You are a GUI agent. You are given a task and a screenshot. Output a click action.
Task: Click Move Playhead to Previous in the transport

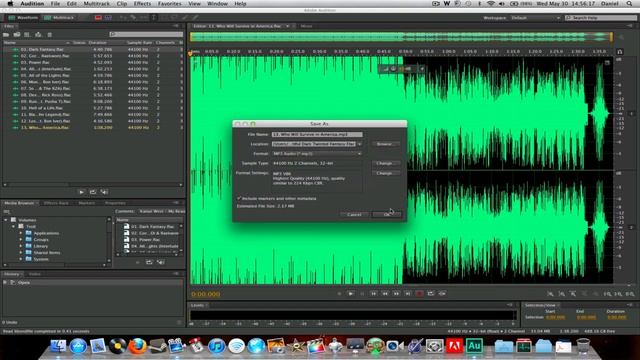tap(373, 293)
